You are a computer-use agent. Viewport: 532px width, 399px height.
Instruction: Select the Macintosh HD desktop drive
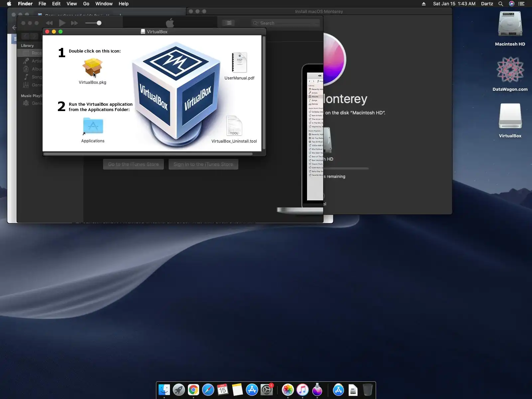tap(510, 24)
